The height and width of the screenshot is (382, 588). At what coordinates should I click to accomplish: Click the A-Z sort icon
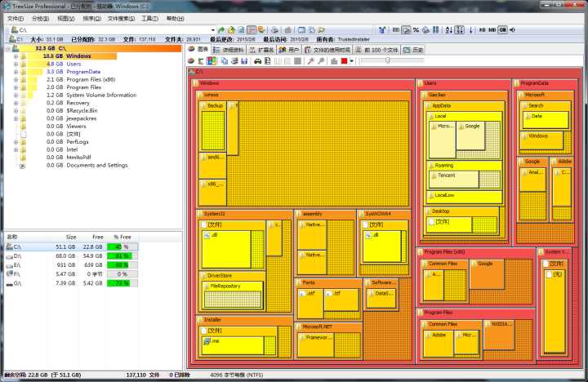449,30
